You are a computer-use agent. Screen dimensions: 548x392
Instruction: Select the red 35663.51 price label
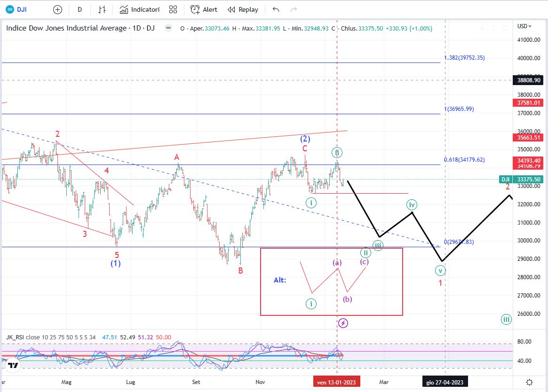tap(528, 138)
